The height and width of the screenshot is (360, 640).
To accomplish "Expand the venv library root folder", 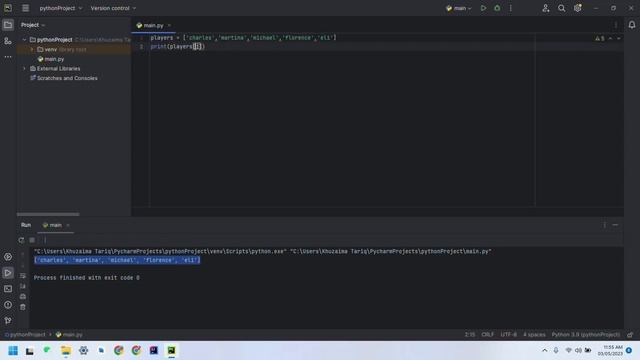I will 32,49.
